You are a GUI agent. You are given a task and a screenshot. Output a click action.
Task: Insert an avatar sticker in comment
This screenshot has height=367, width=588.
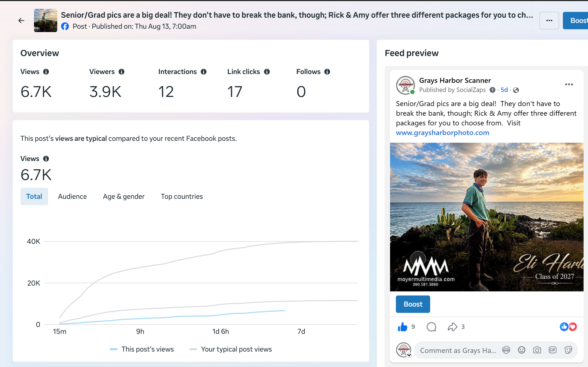click(506, 350)
